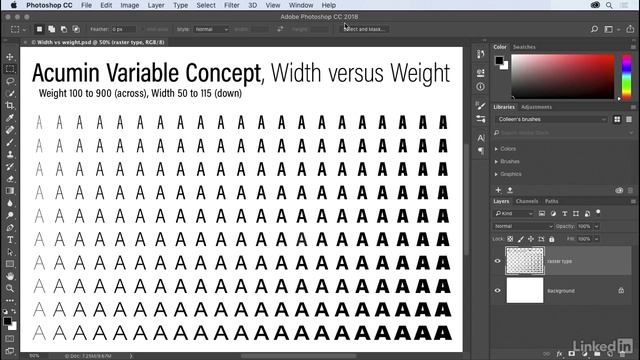Open the Properties panel icon
Image resolution: width=640 pixels, height=360 pixels.
pyautogui.click(x=480, y=73)
